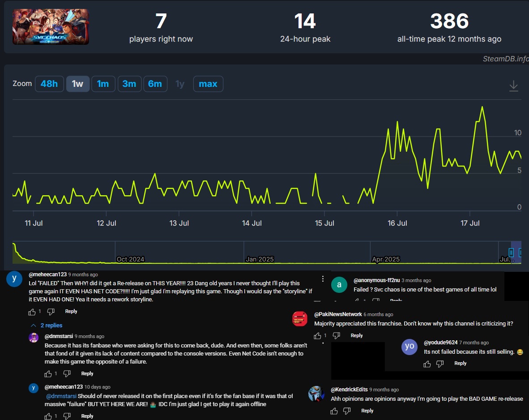Open the @KendrickEdits username link
The image size is (529, 420).
(349, 390)
